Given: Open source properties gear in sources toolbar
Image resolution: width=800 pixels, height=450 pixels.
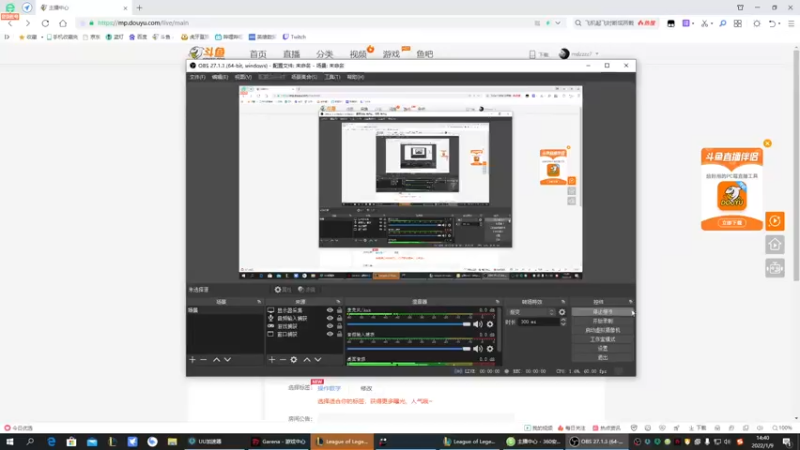Looking at the screenshot, I should click(293, 360).
